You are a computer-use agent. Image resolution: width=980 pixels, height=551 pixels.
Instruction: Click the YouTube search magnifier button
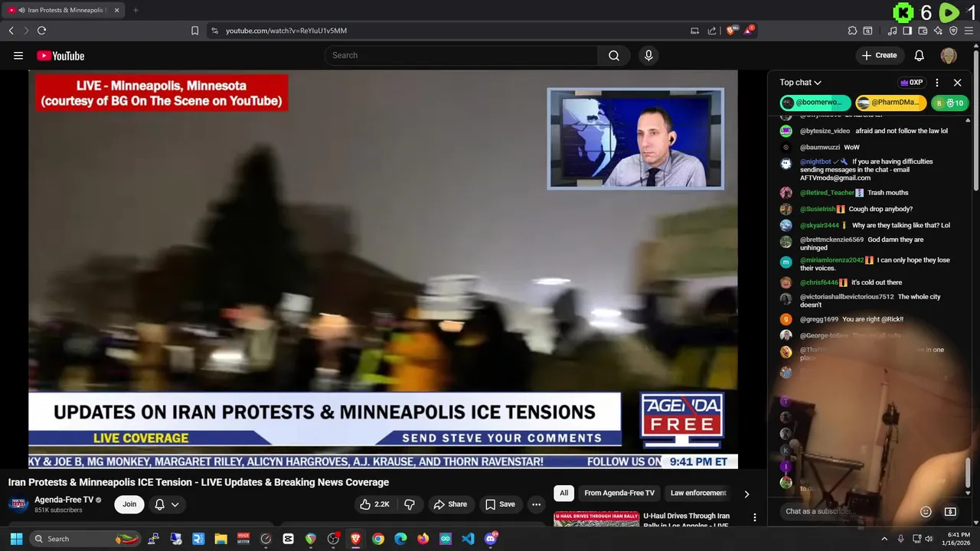point(614,55)
